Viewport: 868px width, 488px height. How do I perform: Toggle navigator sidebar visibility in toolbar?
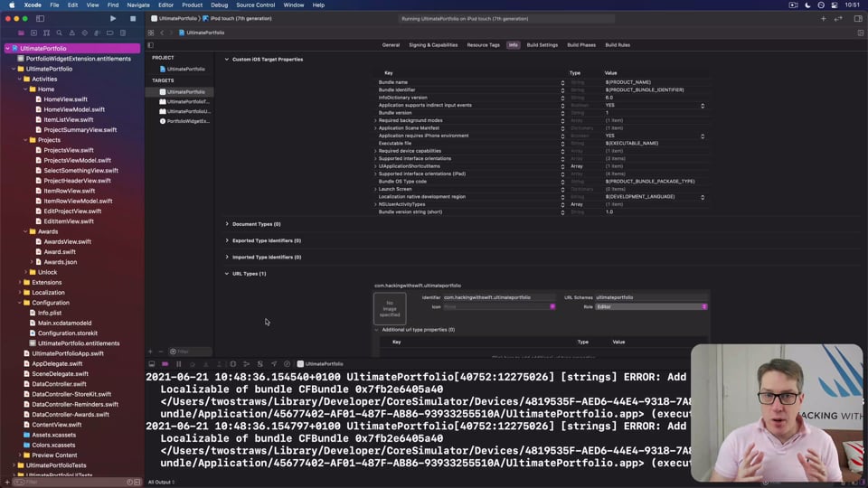click(x=40, y=18)
